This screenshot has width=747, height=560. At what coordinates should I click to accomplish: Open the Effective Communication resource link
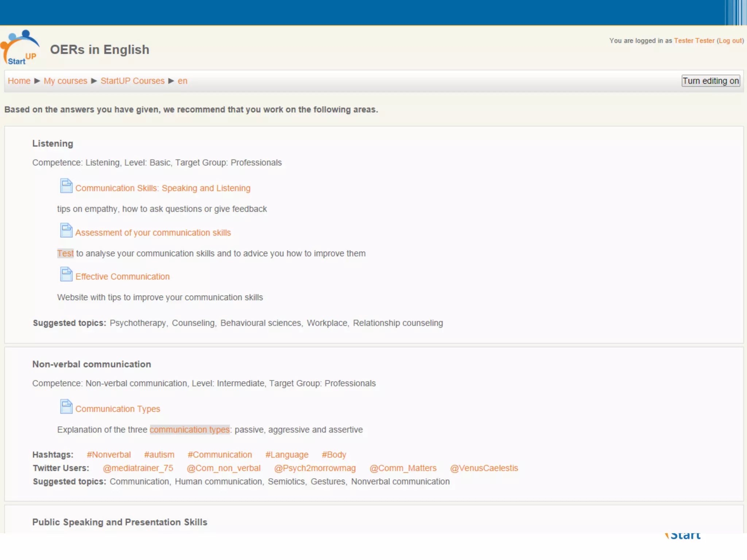pos(122,277)
